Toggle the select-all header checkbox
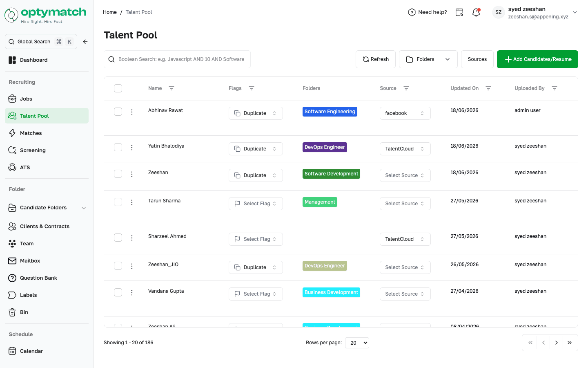This screenshot has width=588, height=368. tap(118, 88)
